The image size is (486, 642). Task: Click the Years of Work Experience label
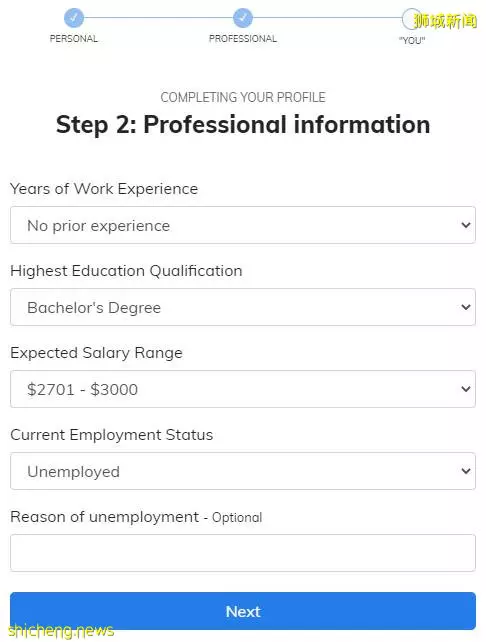click(104, 189)
